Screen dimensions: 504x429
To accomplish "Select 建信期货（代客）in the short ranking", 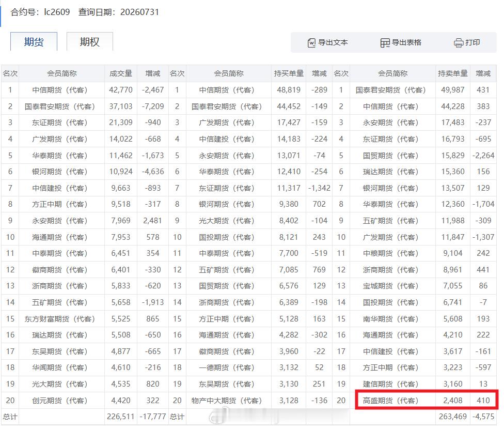I will coord(390,384).
